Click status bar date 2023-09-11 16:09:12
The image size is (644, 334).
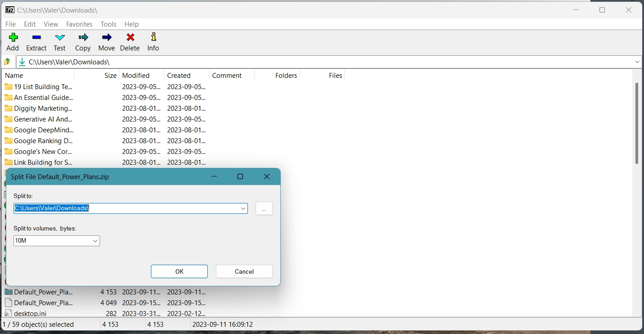click(223, 324)
